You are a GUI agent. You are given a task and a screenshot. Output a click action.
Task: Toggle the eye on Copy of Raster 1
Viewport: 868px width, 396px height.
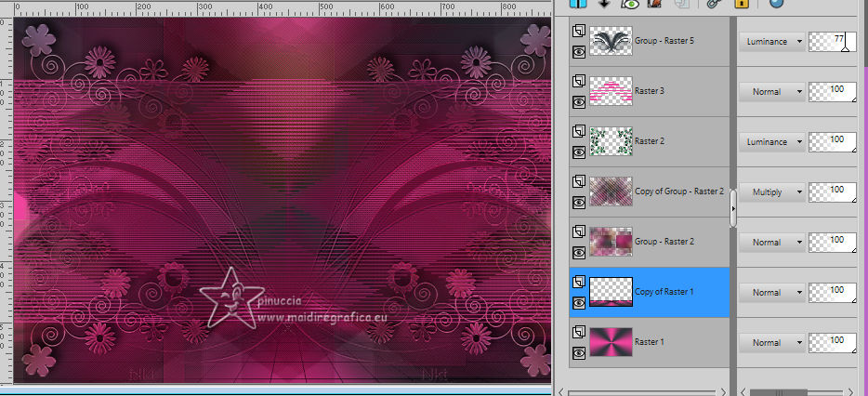[578, 303]
